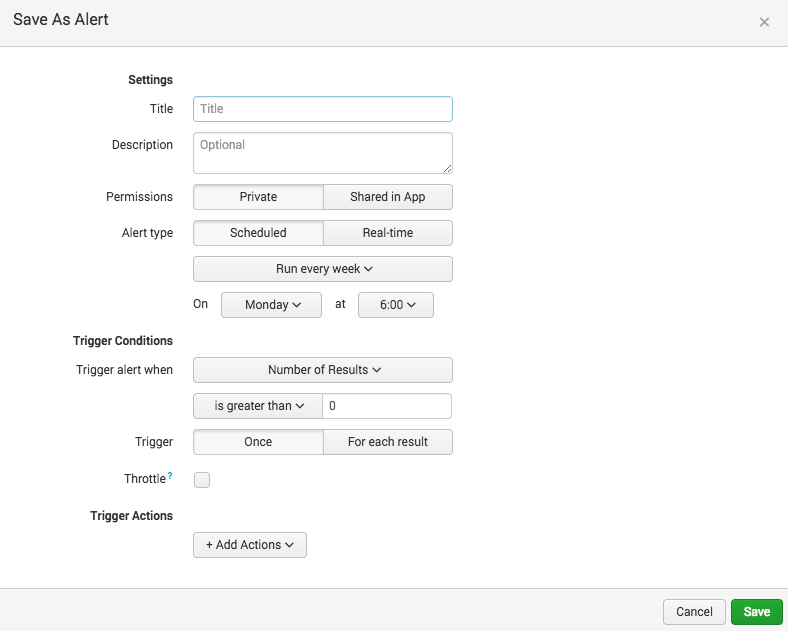Viewport: 788px width, 631px height.
Task: Focus the Description text area
Action: pos(322,153)
